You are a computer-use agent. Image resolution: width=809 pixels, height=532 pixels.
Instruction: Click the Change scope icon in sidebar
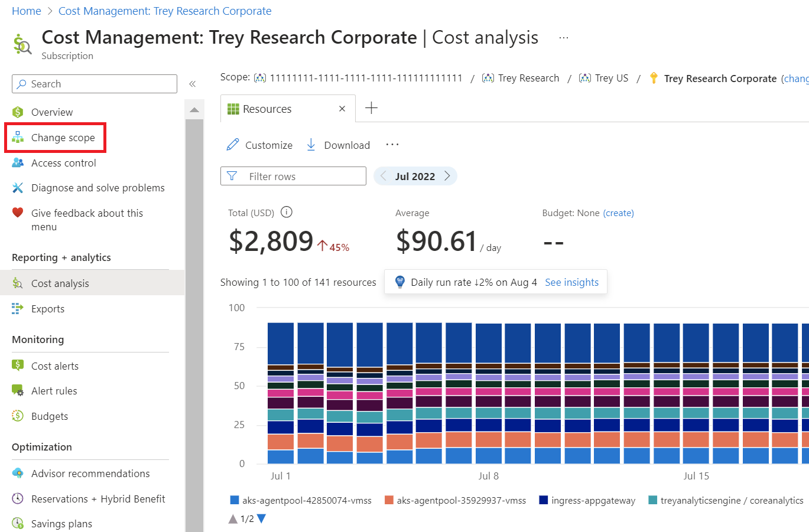(x=18, y=138)
